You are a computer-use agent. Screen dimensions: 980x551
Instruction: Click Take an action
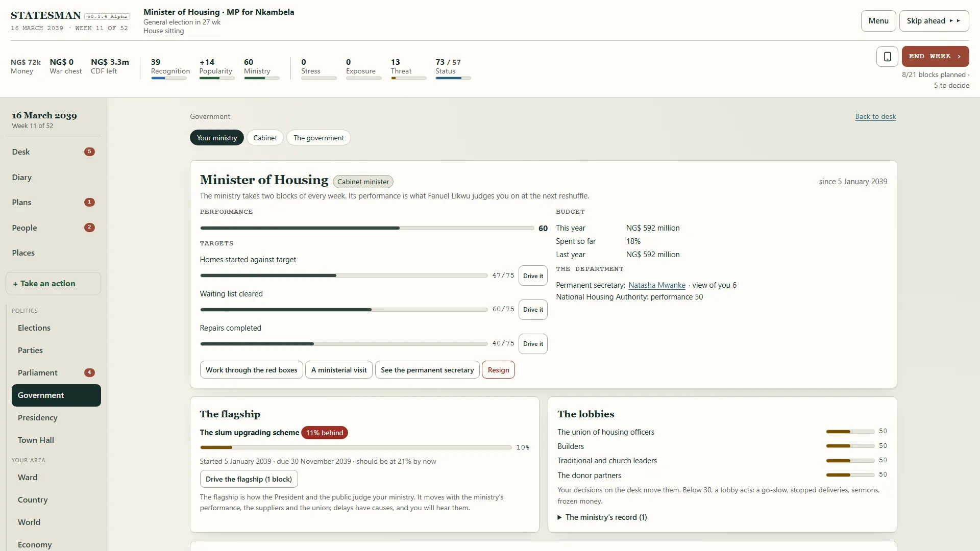(x=53, y=283)
